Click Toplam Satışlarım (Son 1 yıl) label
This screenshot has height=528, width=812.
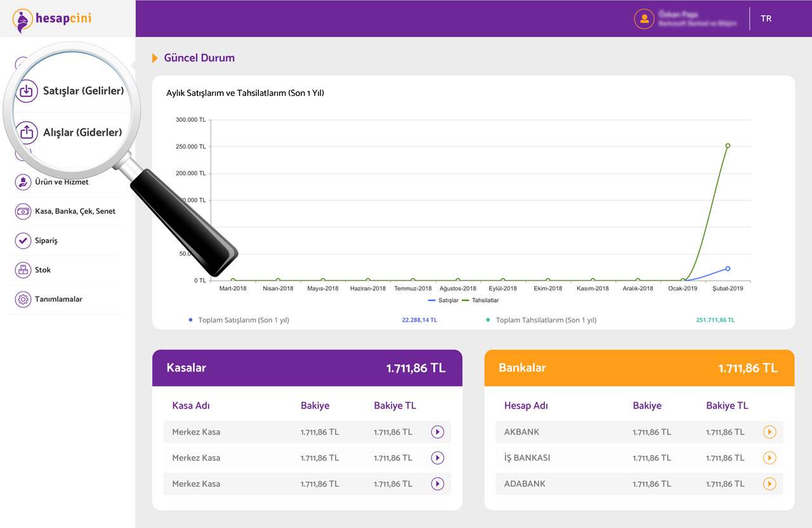point(244,320)
